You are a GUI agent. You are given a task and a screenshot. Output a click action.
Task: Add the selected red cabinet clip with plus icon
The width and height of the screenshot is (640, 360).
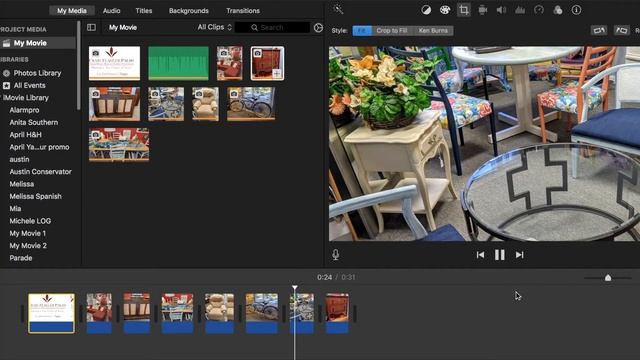[277, 73]
